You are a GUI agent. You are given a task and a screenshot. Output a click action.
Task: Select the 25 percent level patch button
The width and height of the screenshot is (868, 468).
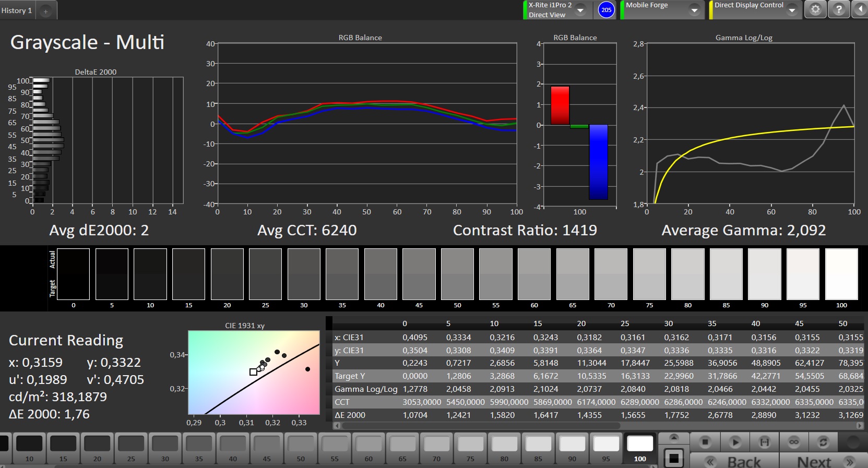point(131,449)
